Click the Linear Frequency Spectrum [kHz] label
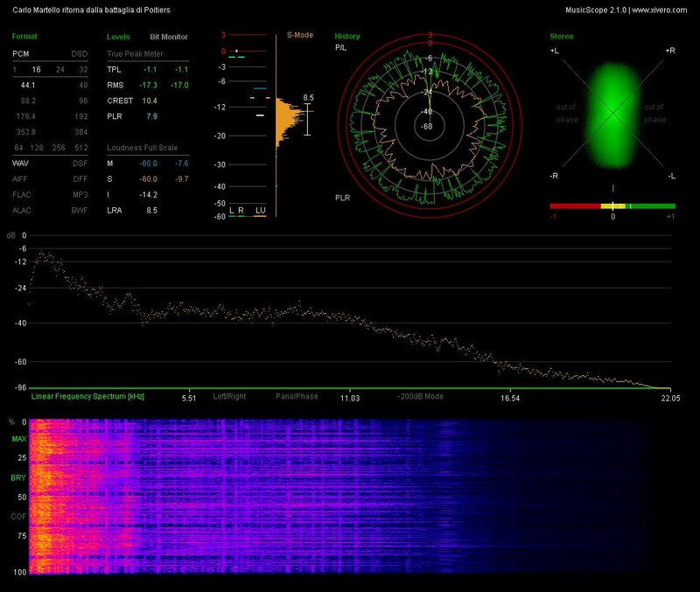700x592 pixels. pos(87,396)
